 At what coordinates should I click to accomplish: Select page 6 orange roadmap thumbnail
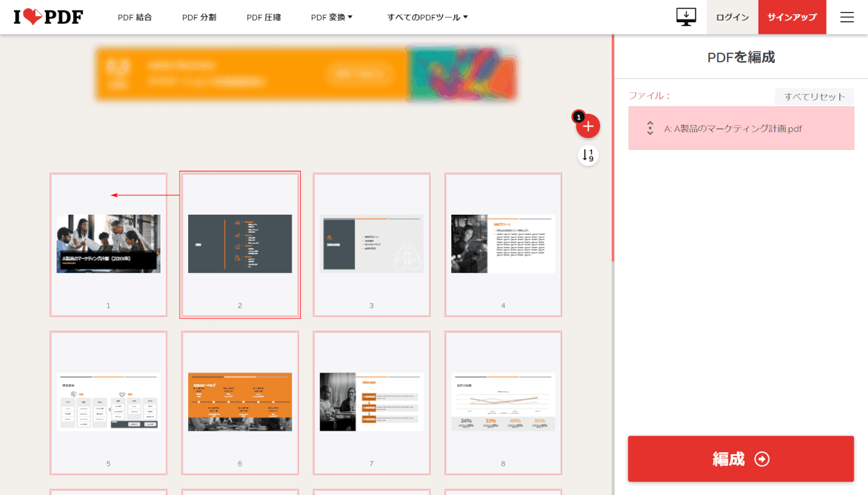click(240, 402)
